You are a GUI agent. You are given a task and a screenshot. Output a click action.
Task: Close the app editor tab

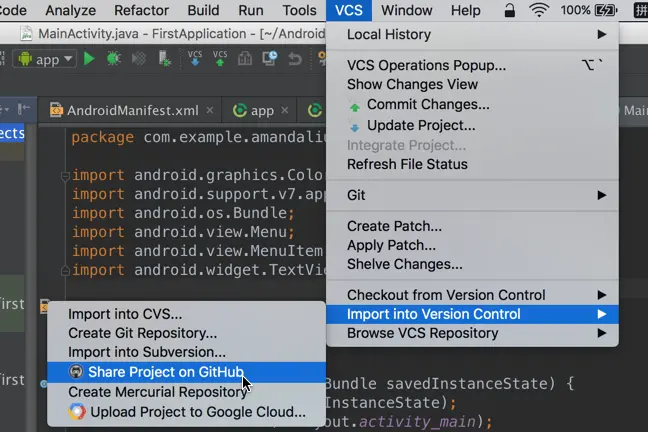[285, 110]
